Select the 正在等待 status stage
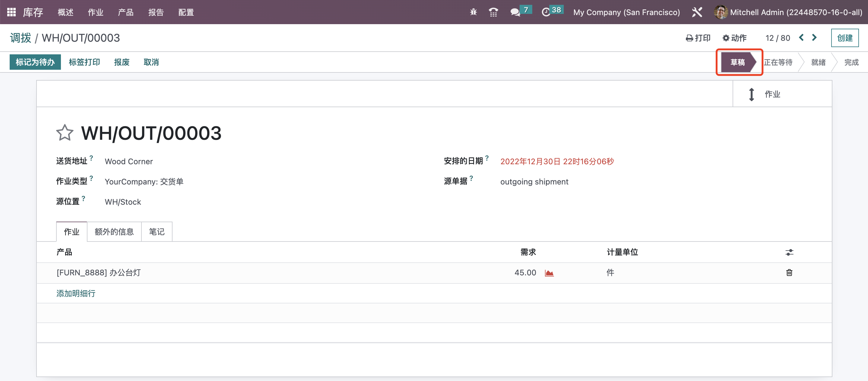The height and width of the screenshot is (381, 868). click(x=778, y=62)
